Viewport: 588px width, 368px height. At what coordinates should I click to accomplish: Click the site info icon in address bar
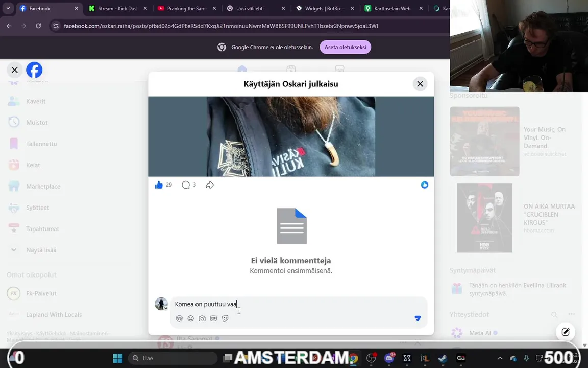[x=56, y=26]
